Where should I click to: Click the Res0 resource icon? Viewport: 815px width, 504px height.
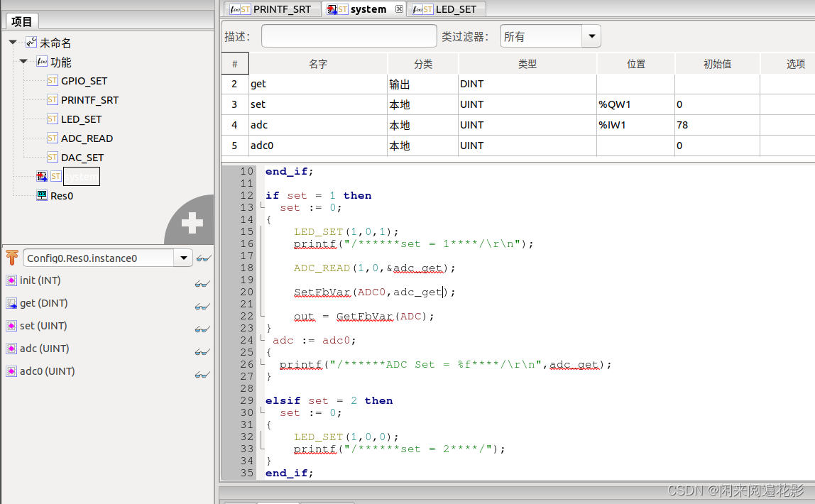[x=42, y=195]
